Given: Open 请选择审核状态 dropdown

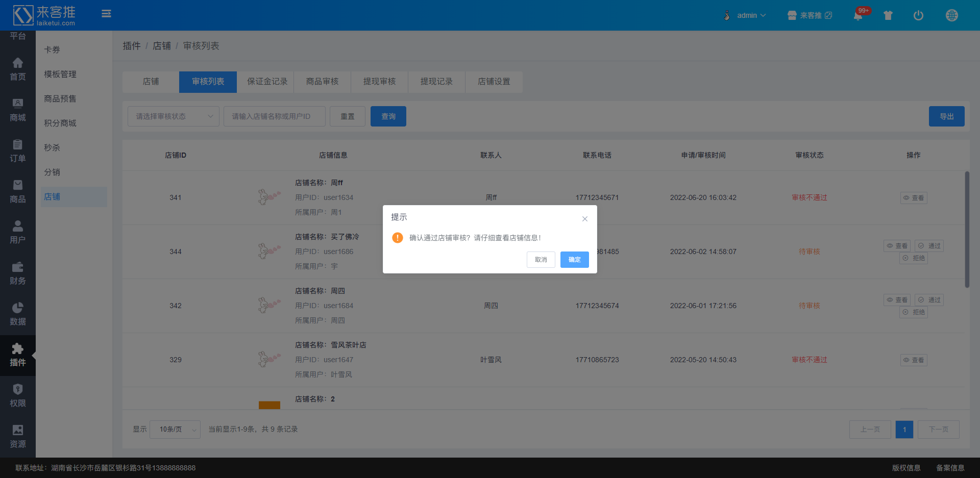Looking at the screenshot, I should [174, 116].
